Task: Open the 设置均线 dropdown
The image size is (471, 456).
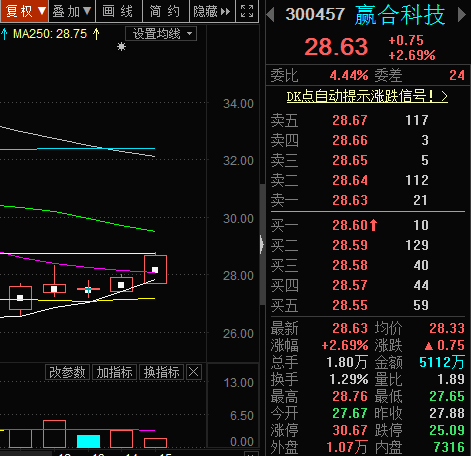Action: coord(161,34)
